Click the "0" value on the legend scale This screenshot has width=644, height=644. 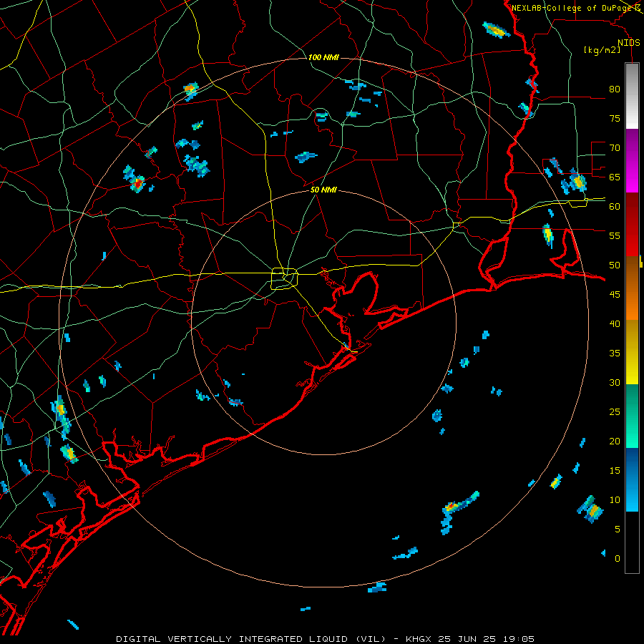[618, 559]
